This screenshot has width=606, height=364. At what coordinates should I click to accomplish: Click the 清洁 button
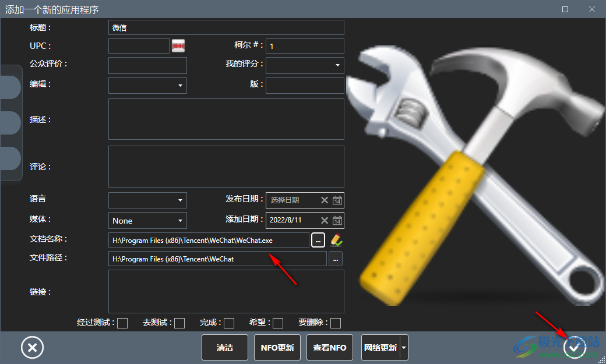(x=225, y=347)
